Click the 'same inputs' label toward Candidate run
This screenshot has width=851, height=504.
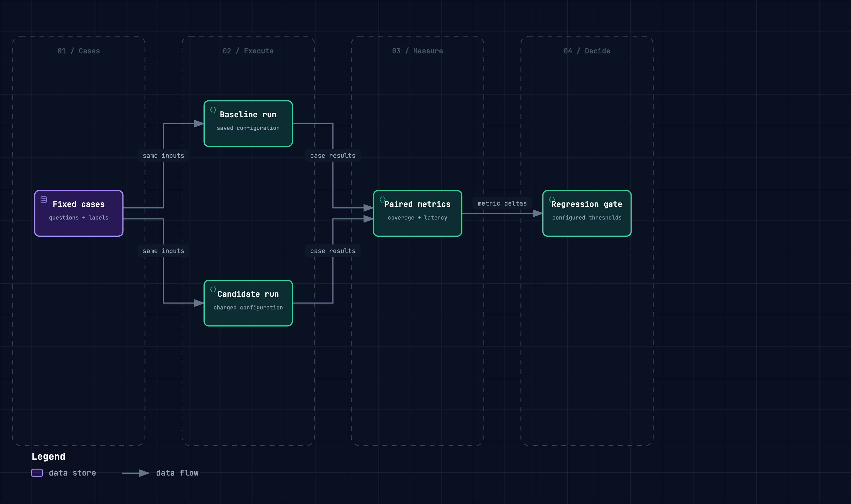164,251
